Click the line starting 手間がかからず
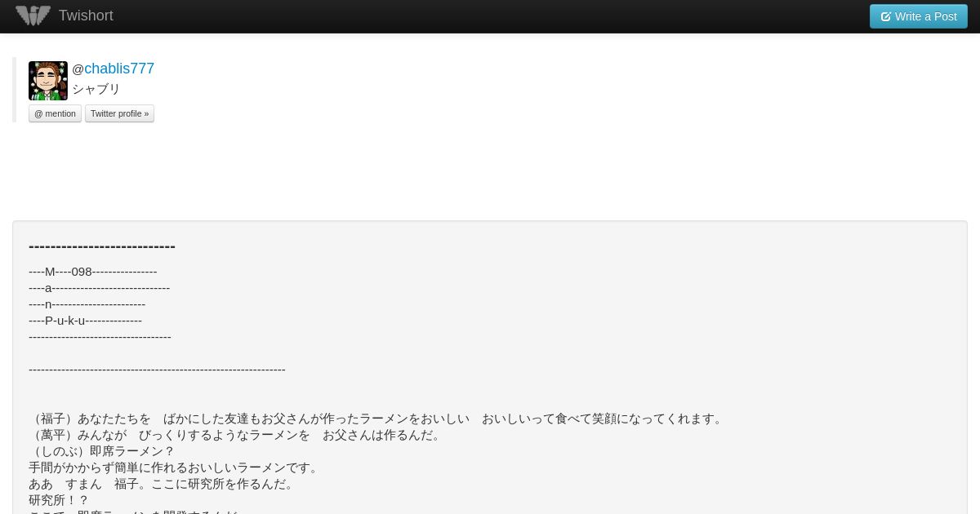Viewport: 980px width, 514px height. (176, 467)
